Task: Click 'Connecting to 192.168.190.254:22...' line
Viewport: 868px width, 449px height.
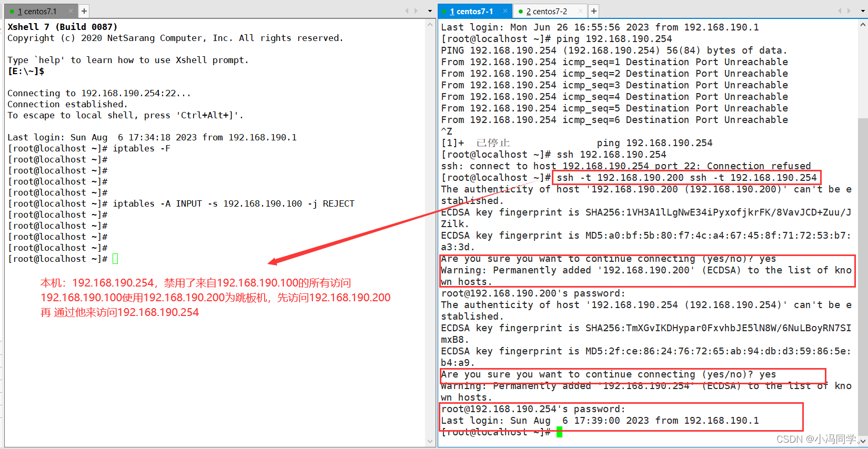Action: point(99,93)
